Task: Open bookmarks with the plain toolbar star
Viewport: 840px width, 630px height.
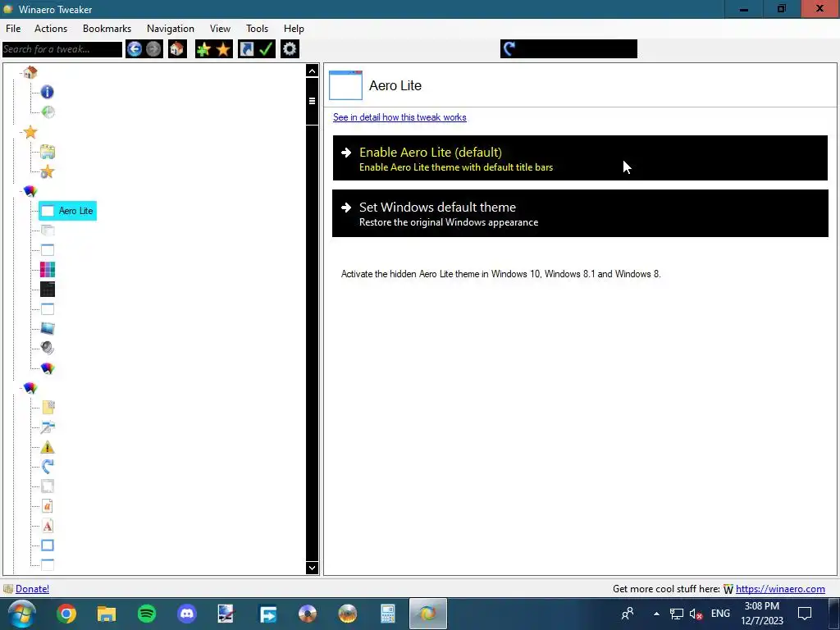Action: tap(223, 49)
